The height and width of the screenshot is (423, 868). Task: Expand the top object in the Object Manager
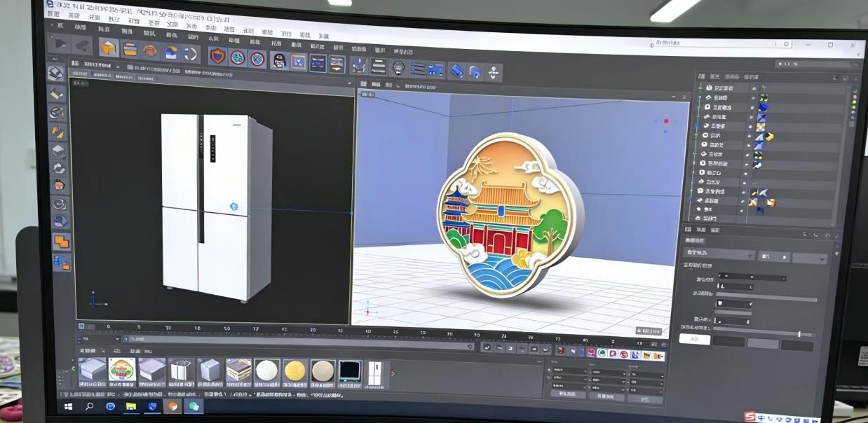point(699,89)
